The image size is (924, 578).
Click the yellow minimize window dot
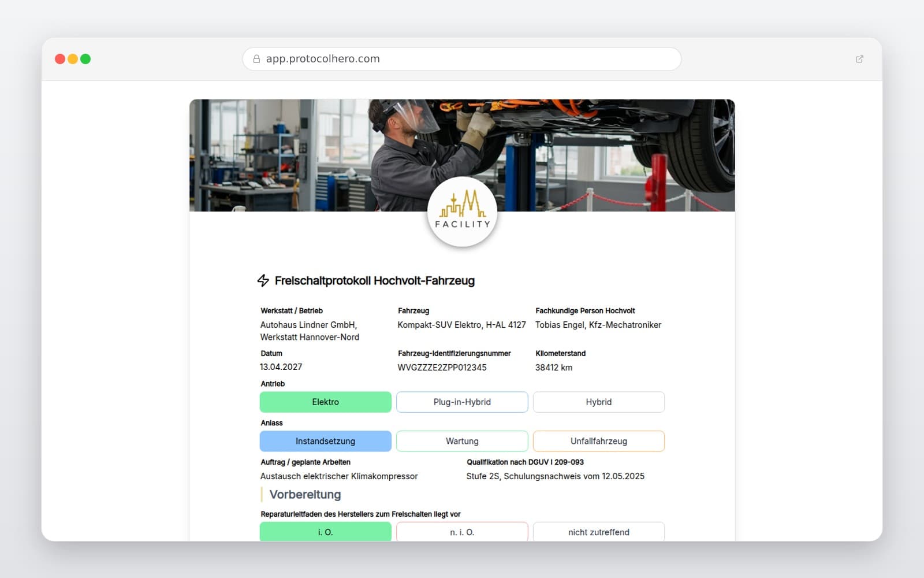73,59
